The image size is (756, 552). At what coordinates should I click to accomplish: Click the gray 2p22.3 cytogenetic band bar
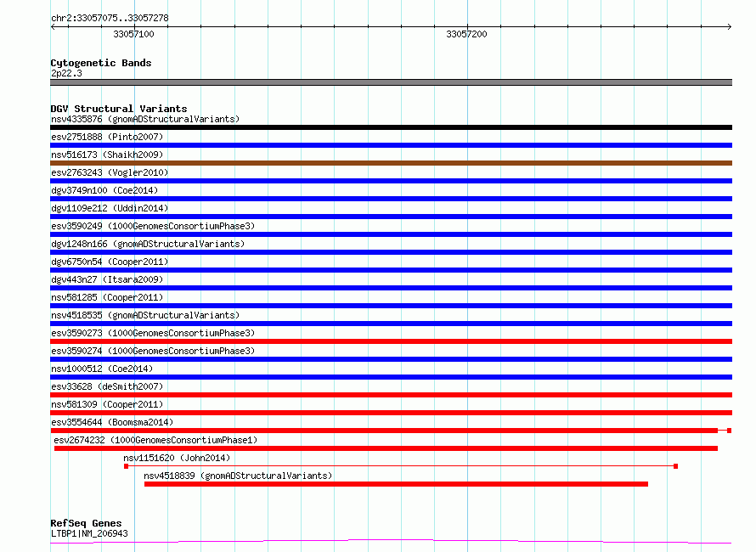click(x=391, y=82)
